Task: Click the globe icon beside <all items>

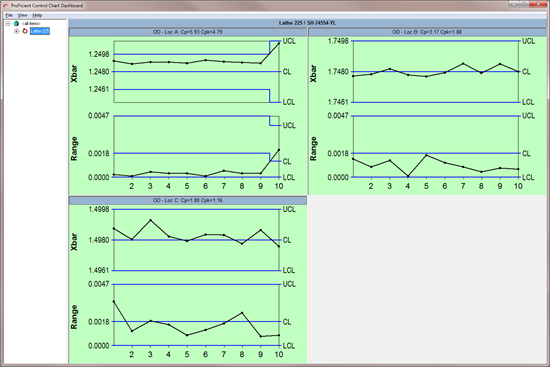Action: (x=16, y=24)
